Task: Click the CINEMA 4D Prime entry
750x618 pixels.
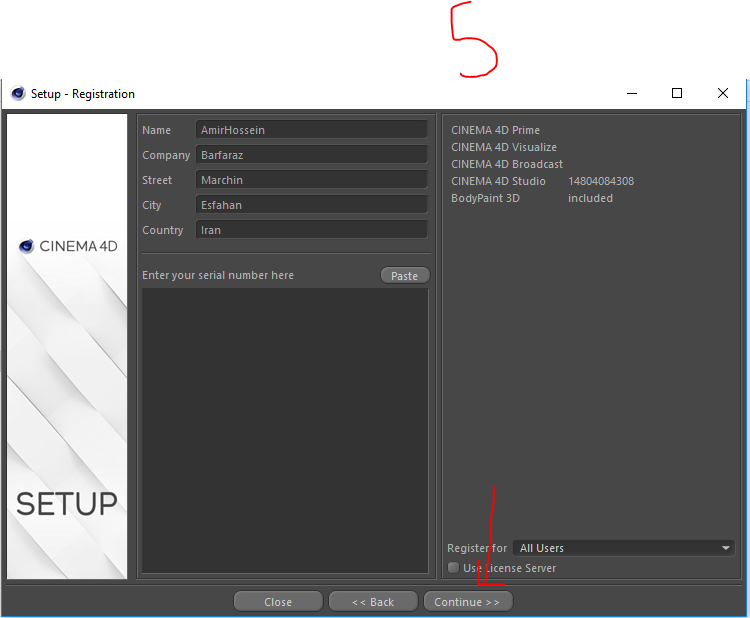Action: (496, 130)
